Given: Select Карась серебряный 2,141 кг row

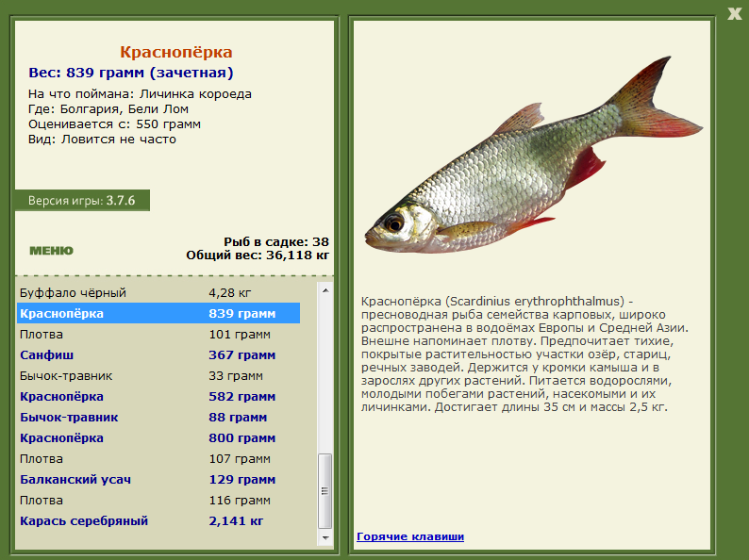Looking at the screenshot, I should 158,520.
